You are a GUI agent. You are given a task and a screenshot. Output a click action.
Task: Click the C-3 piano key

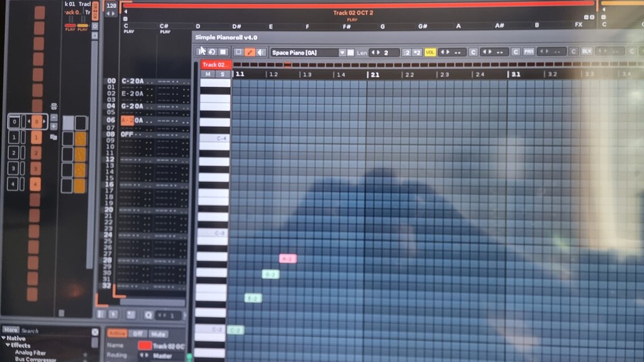pyautogui.click(x=213, y=233)
